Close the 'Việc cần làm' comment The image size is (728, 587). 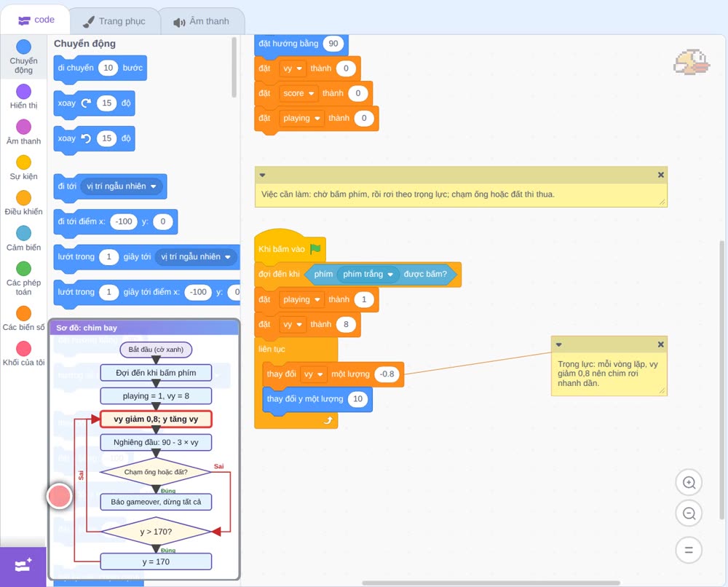pos(661,175)
